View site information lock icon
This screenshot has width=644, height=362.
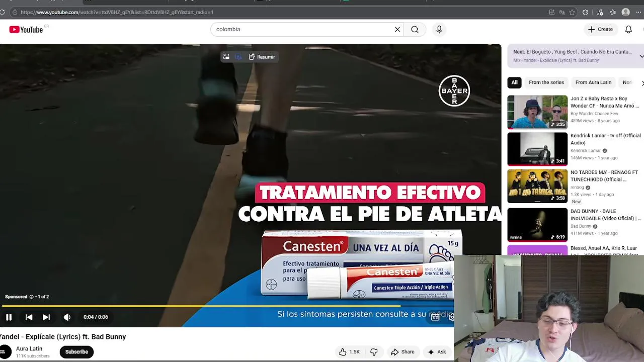(x=15, y=12)
